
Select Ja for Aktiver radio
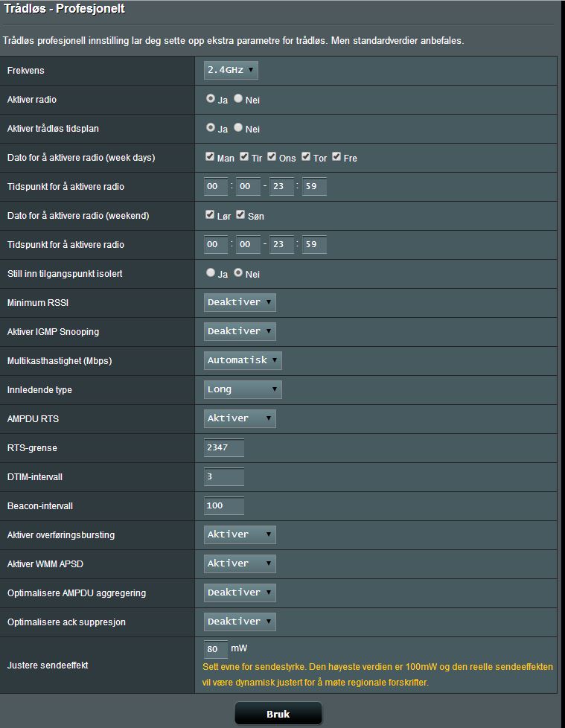coord(211,98)
